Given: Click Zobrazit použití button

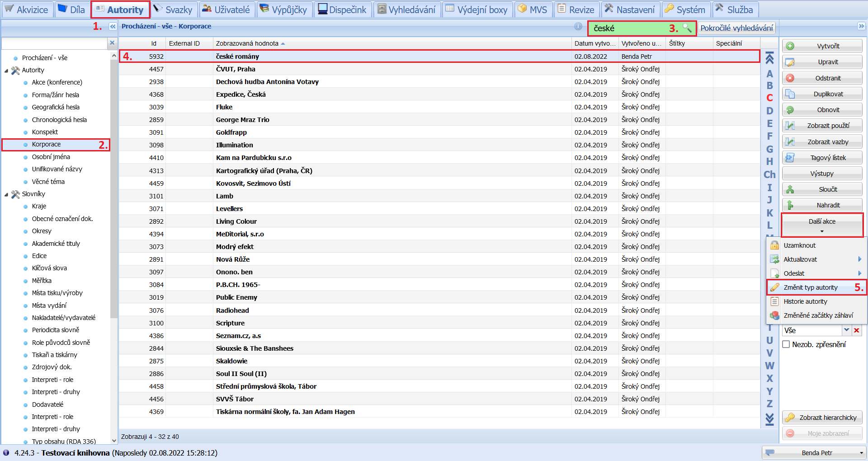Looking at the screenshot, I should (822, 126).
